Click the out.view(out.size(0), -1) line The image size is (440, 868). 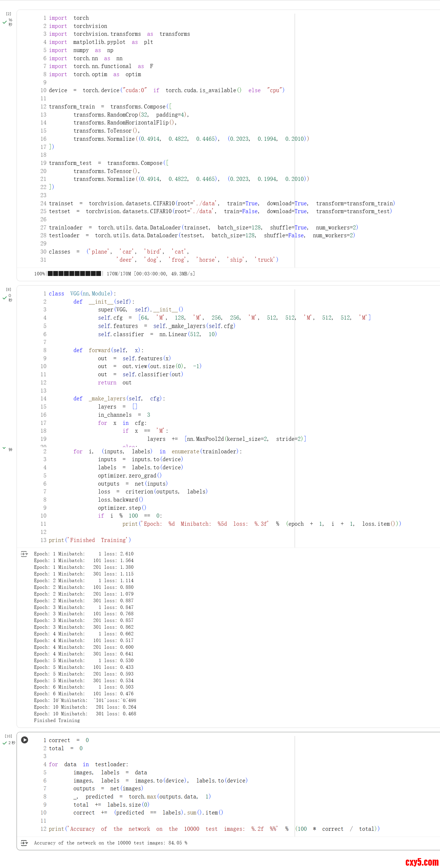tap(150, 366)
